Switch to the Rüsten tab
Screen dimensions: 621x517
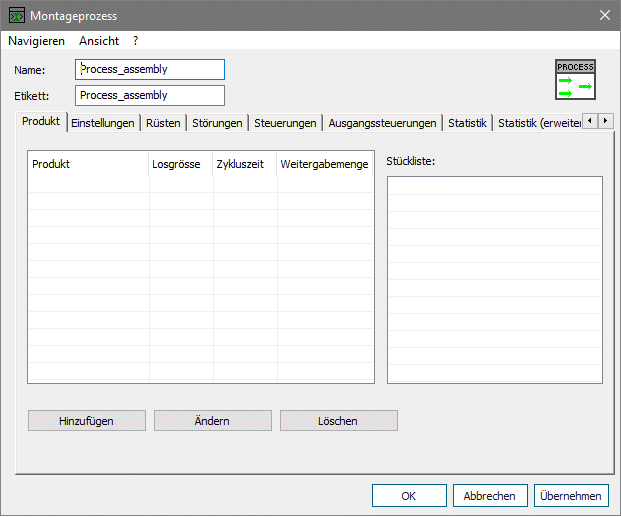point(163,123)
